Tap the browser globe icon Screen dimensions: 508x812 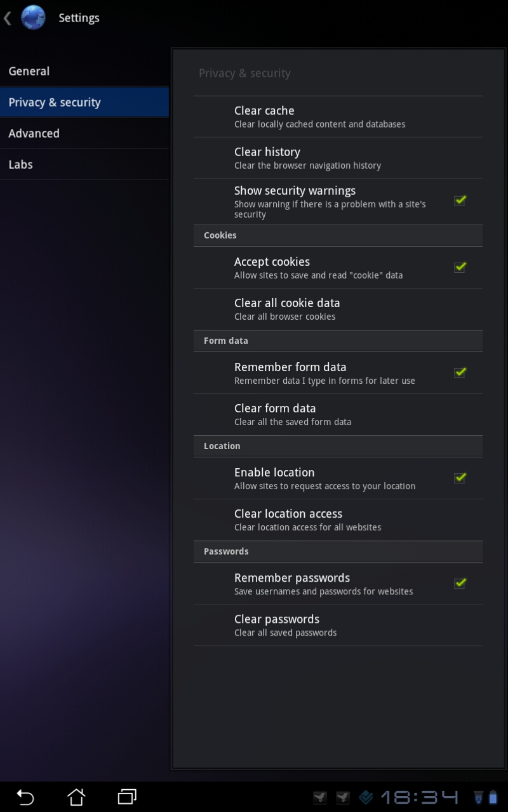[x=33, y=18]
